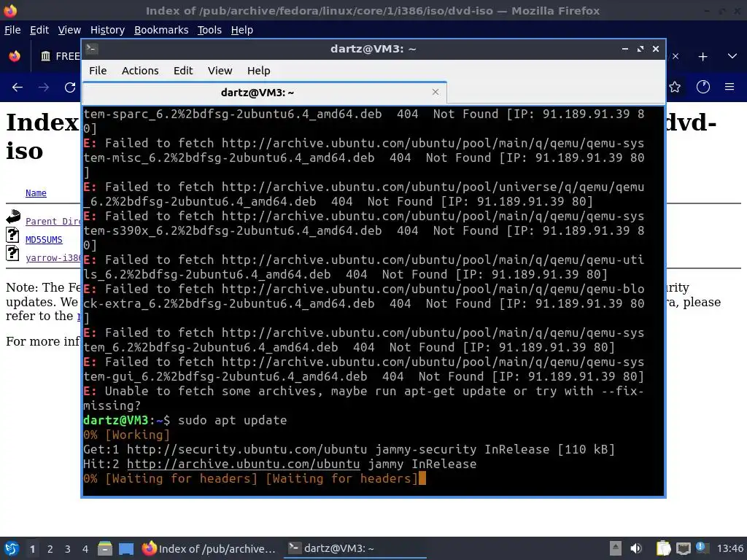This screenshot has height=560, width=747.
Task: Open the MD5SUMS file link
Action: click(x=44, y=239)
